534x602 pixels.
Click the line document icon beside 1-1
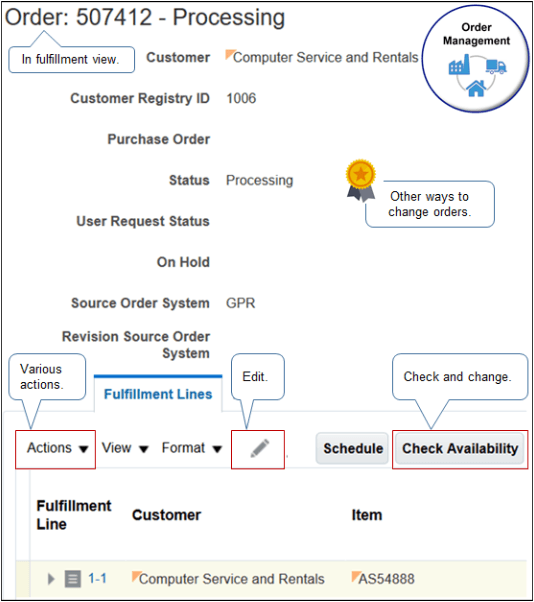(73, 579)
